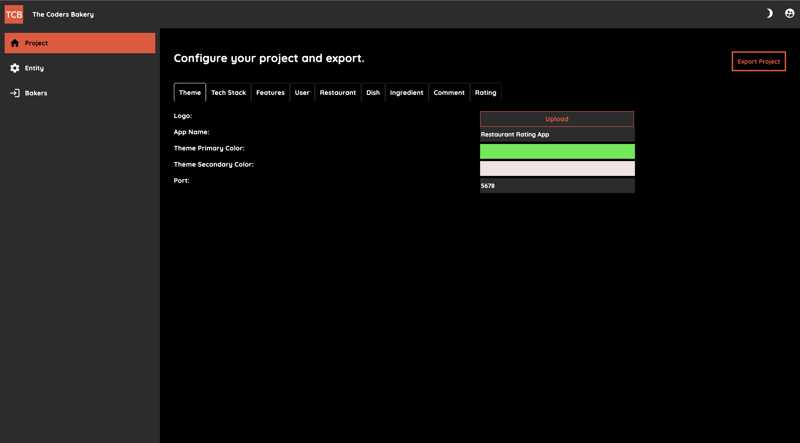Open the Entity sidebar item
The width and height of the screenshot is (800, 443).
(x=80, y=68)
